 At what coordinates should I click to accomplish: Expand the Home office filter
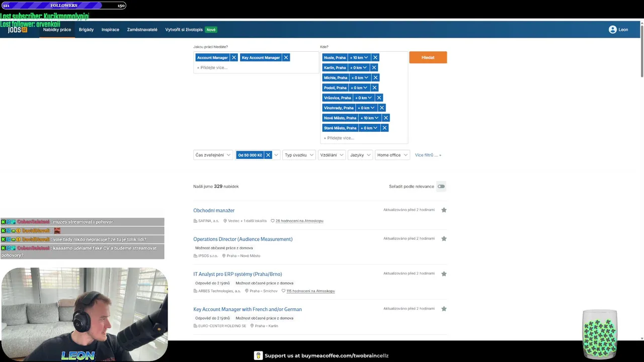(x=392, y=155)
